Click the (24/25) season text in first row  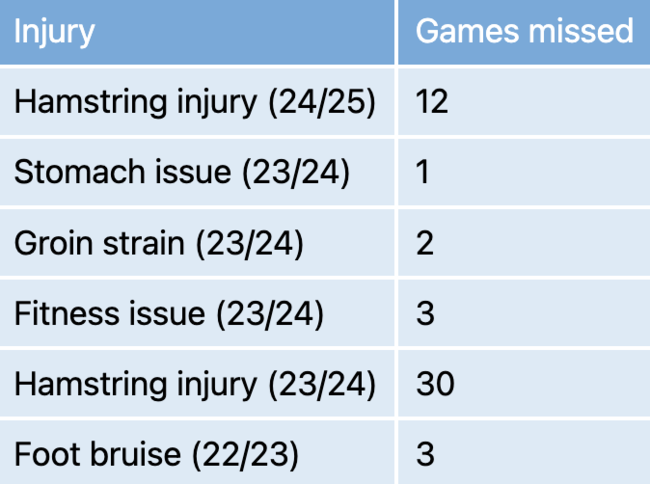coord(322,103)
